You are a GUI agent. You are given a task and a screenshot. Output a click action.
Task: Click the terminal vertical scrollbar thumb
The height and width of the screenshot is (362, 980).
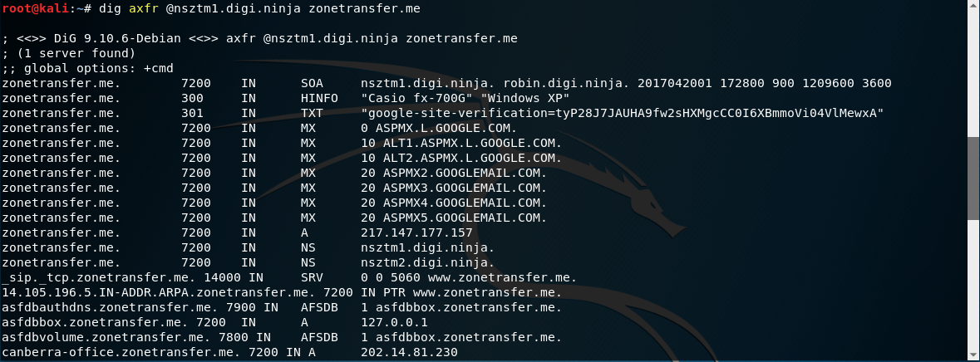(973, 178)
